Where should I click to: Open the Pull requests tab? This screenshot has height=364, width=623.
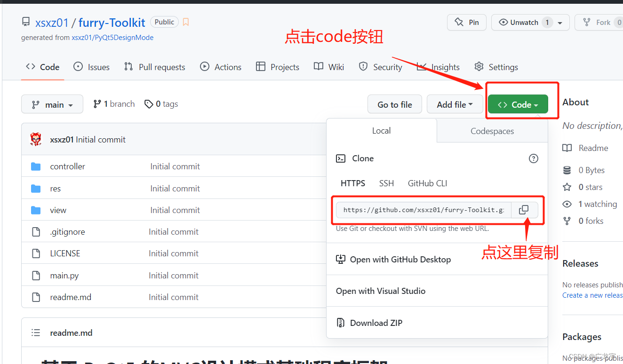155,67
